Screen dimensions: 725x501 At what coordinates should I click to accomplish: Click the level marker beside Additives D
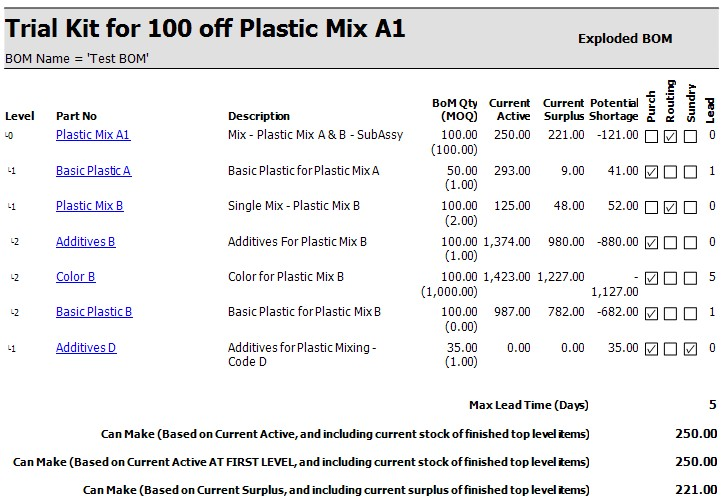11,348
